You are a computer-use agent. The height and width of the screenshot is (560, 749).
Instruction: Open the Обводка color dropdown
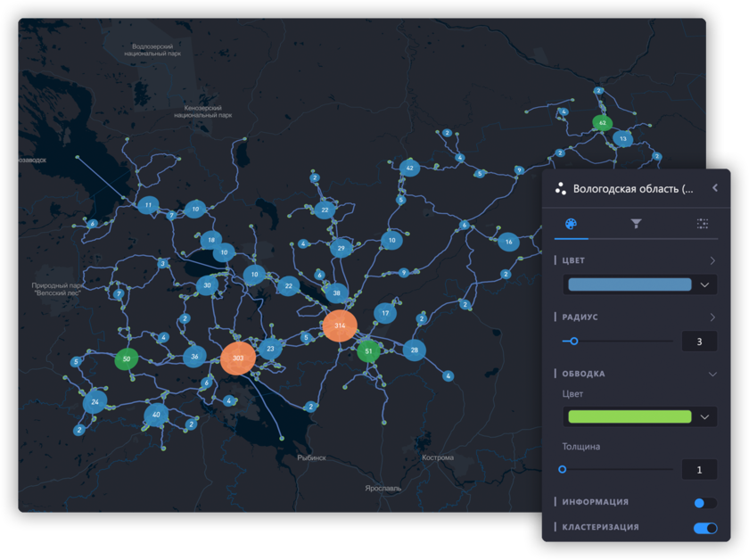coord(640,416)
